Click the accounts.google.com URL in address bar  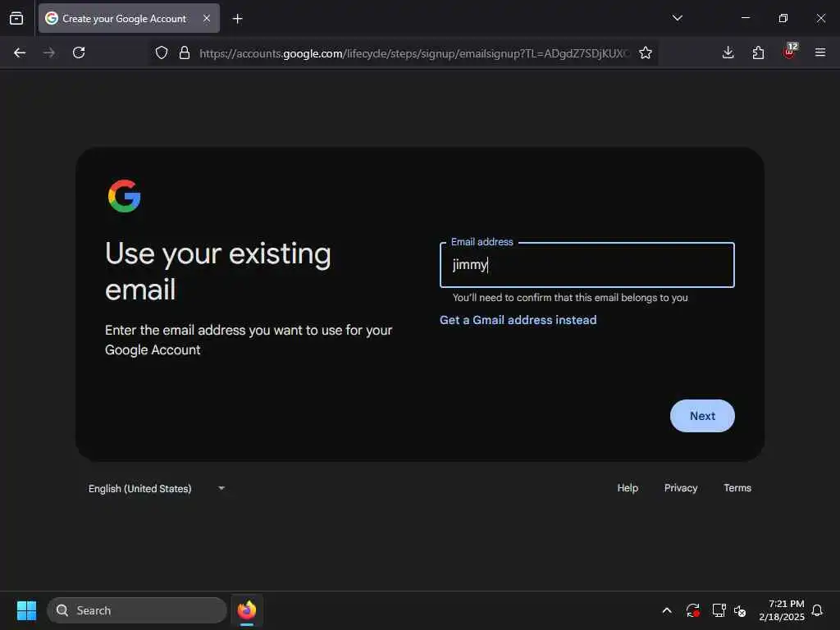click(412, 53)
